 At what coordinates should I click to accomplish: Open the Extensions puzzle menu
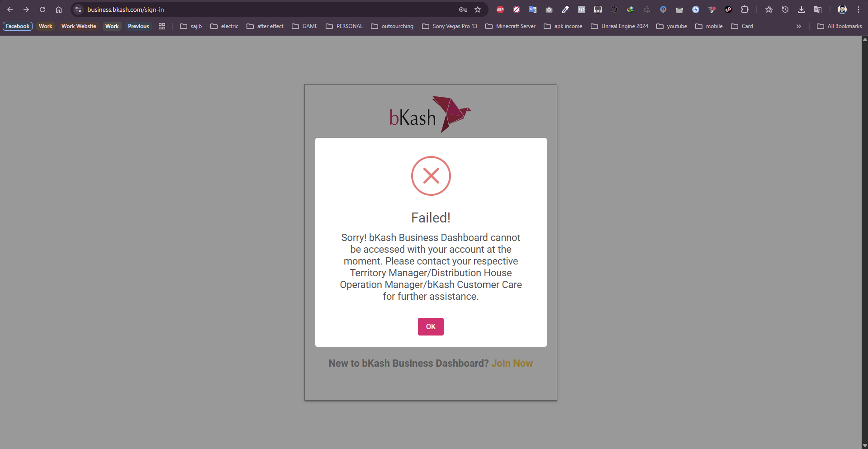(745, 9)
